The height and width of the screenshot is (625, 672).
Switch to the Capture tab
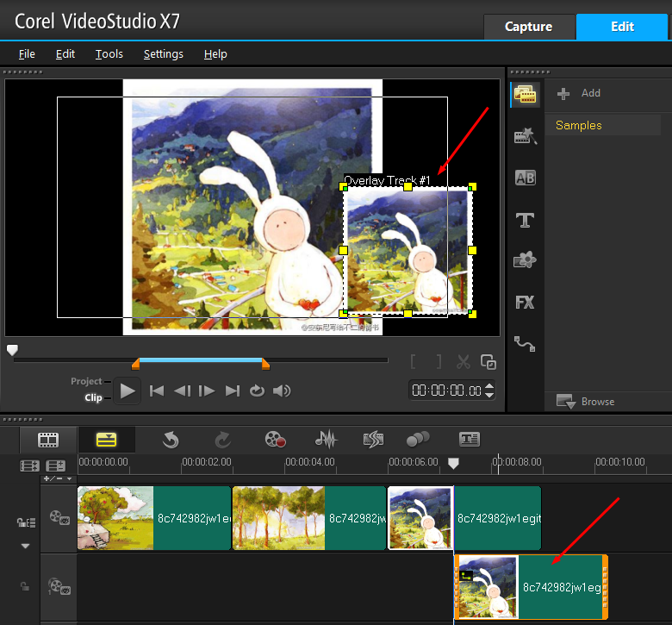(528, 27)
